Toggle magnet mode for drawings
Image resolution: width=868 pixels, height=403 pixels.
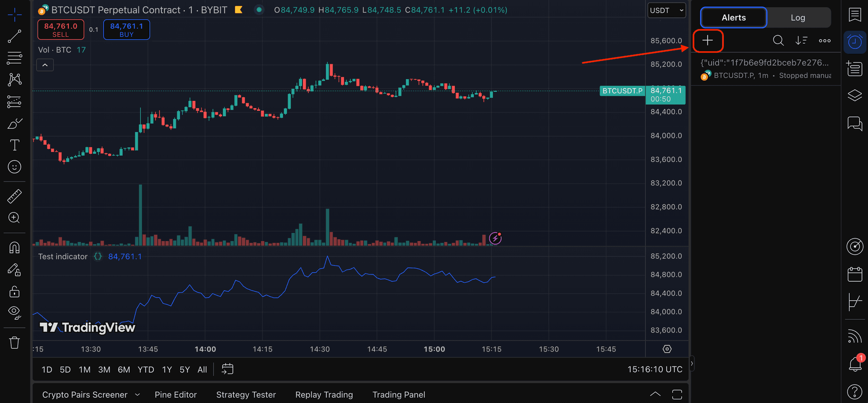click(x=14, y=248)
